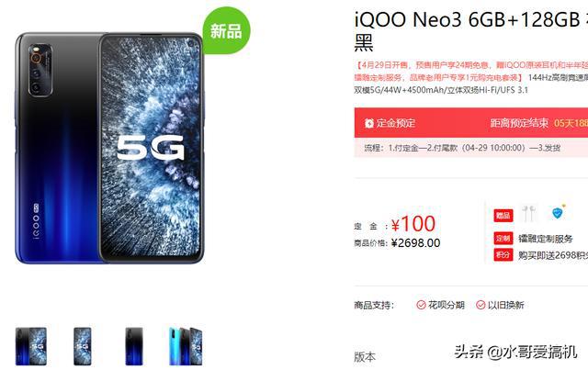Click the 定金预定 red banner
Viewport: 588px width, 370px height.
click(x=471, y=123)
